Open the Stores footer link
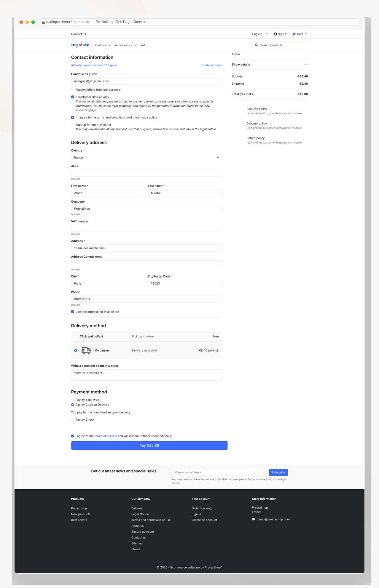 pos(136,549)
